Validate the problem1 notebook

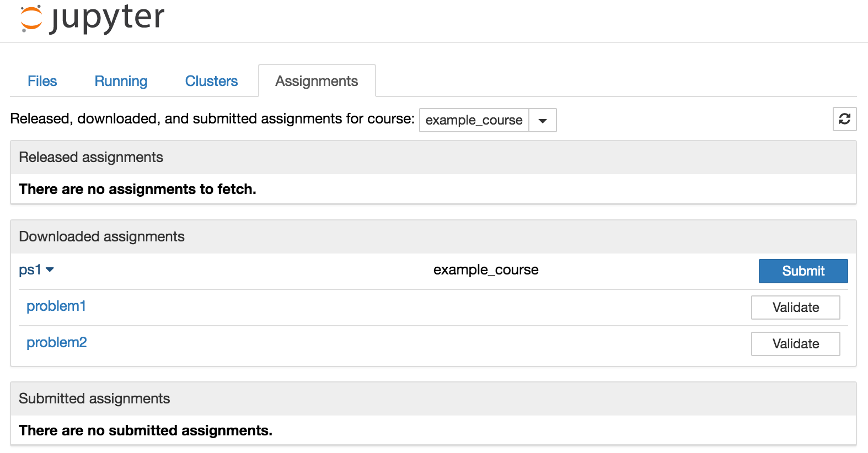tap(795, 308)
